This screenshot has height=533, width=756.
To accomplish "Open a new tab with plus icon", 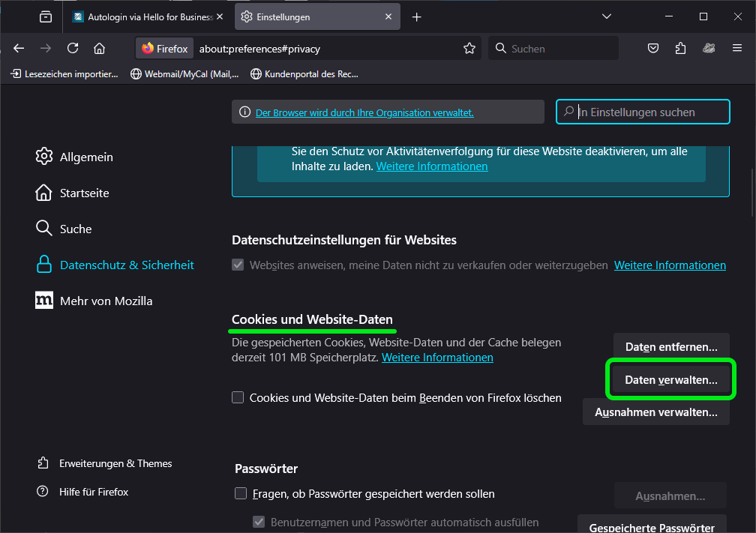I will tap(417, 17).
